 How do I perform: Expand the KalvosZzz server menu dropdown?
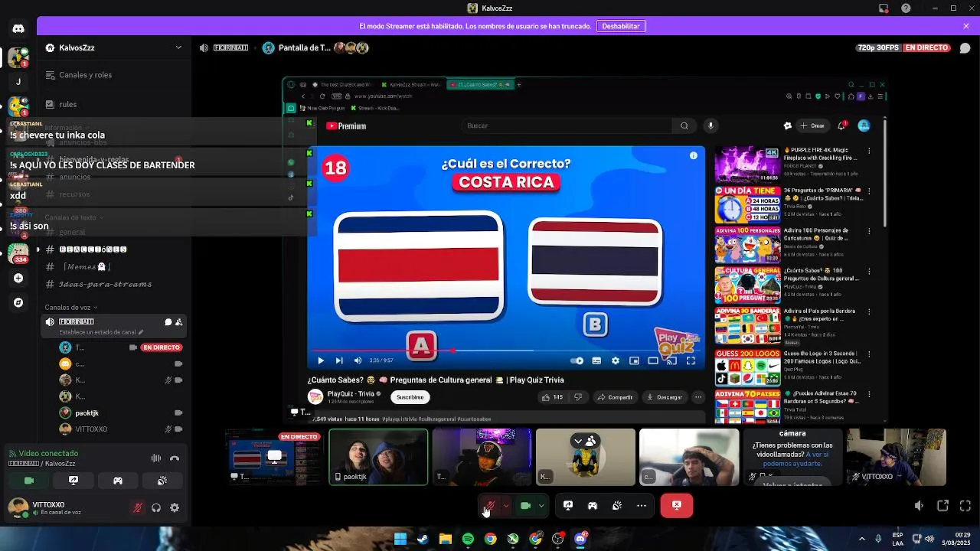point(178,47)
